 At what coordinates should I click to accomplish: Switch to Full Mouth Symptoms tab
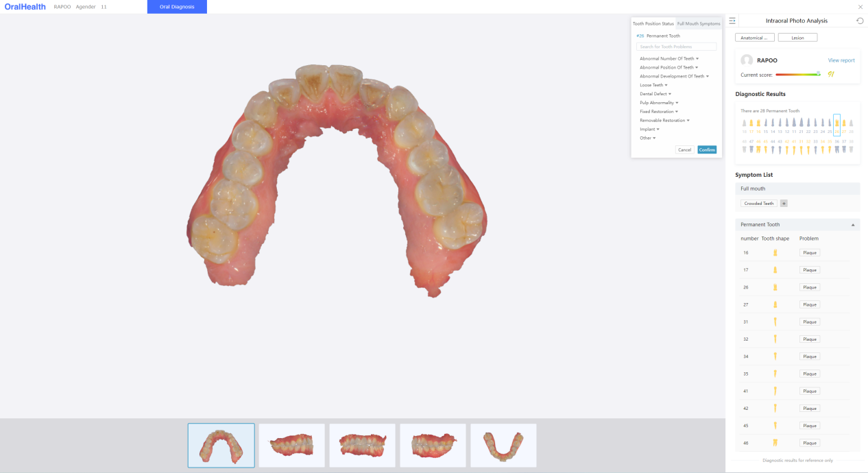point(699,23)
